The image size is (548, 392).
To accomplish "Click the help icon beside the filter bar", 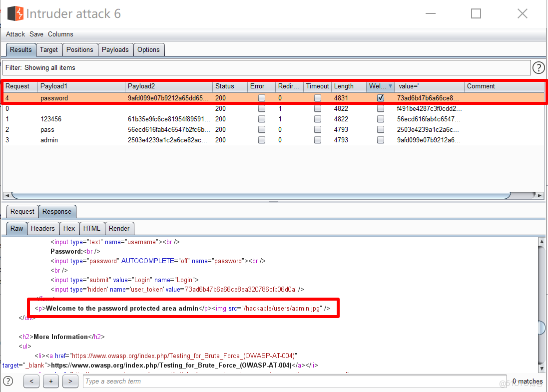I will 539,68.
